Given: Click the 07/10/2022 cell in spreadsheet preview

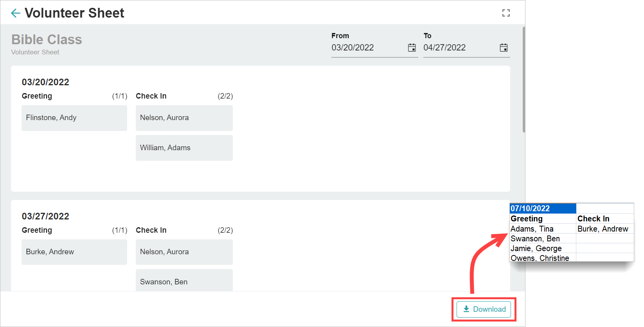Looking at the screenshot, I should tap(543, 208).
